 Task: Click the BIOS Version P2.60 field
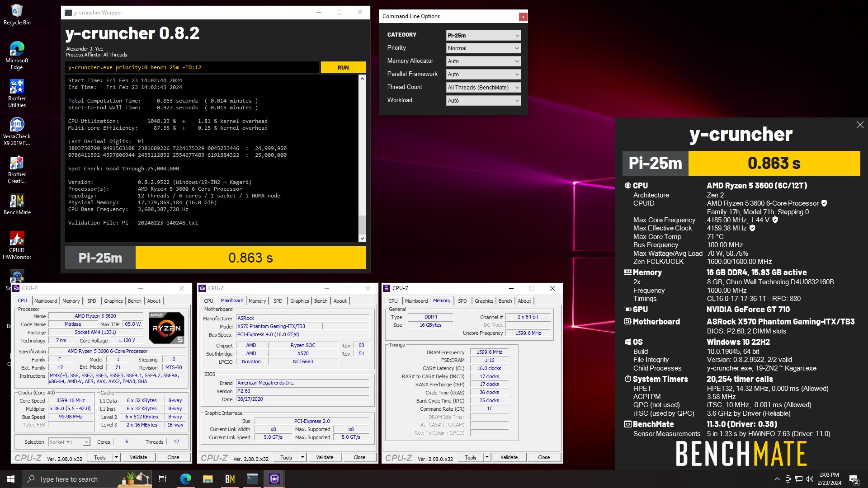[x=303, y=391]
